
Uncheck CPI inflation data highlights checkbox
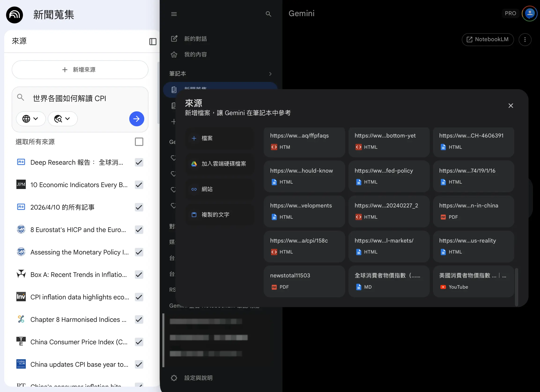point(139,297)
